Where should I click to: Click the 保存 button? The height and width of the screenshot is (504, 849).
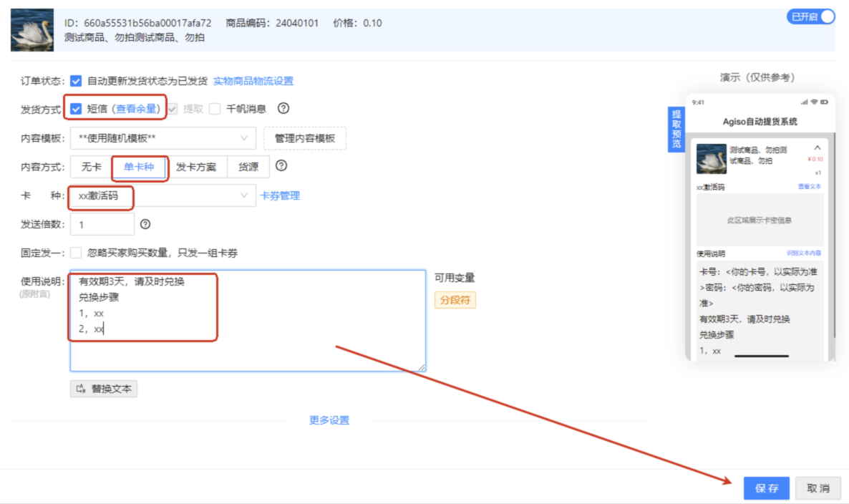pos(766,488)
